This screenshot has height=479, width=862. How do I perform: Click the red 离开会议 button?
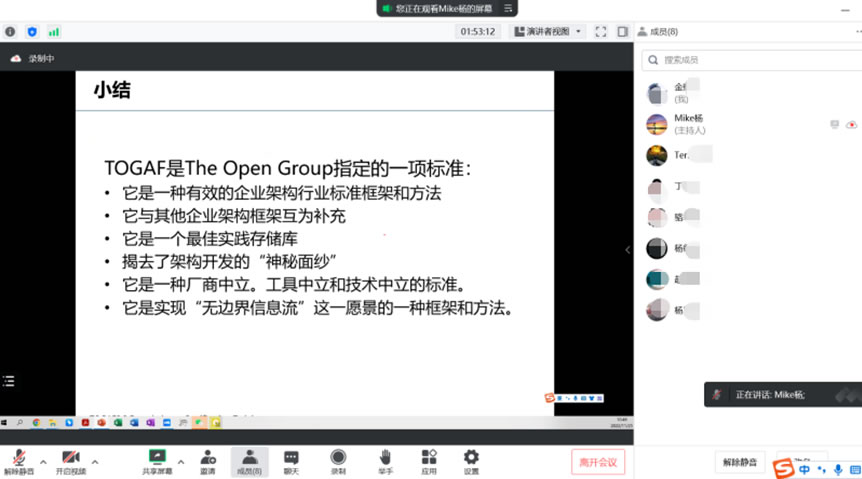598,463
